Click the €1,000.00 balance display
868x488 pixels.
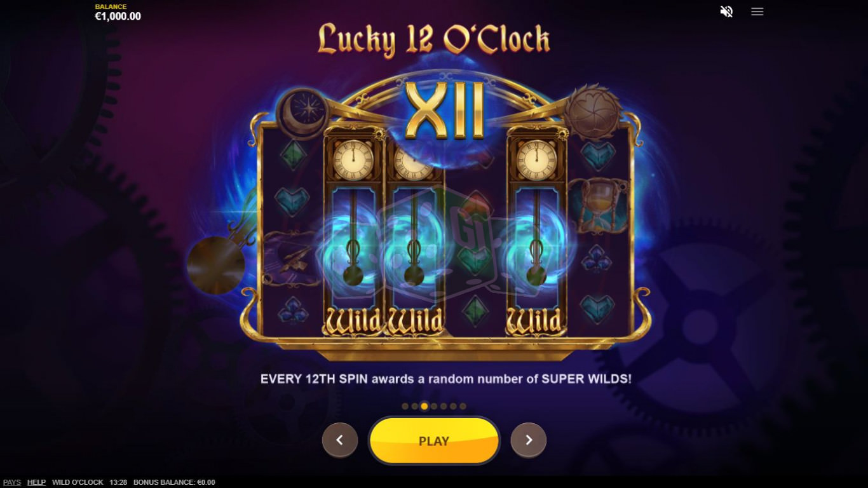coord(118,17)
